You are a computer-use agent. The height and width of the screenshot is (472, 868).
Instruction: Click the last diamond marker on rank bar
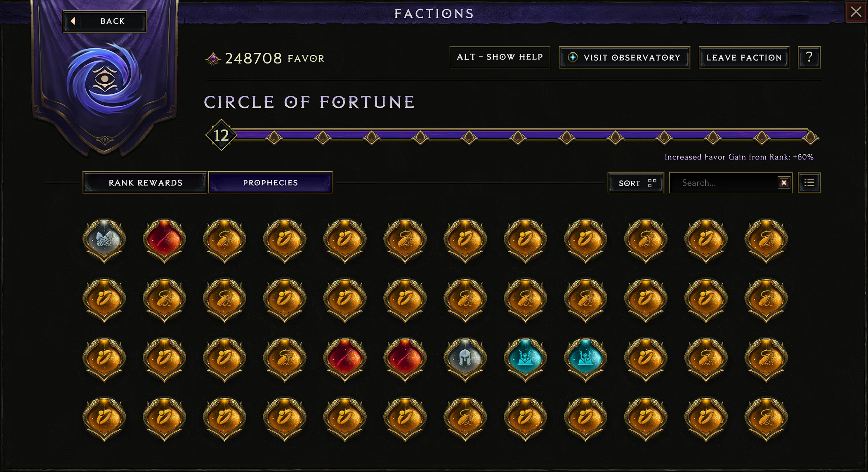click(x=810, y=137)
